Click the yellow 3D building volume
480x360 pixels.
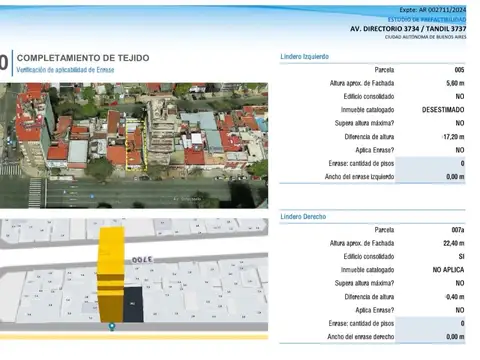(111, 275)
